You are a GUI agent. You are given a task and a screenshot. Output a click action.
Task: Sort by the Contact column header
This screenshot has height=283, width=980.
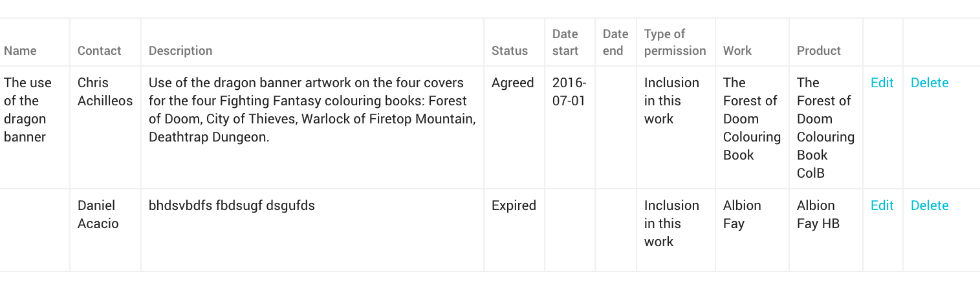point(99,50)
